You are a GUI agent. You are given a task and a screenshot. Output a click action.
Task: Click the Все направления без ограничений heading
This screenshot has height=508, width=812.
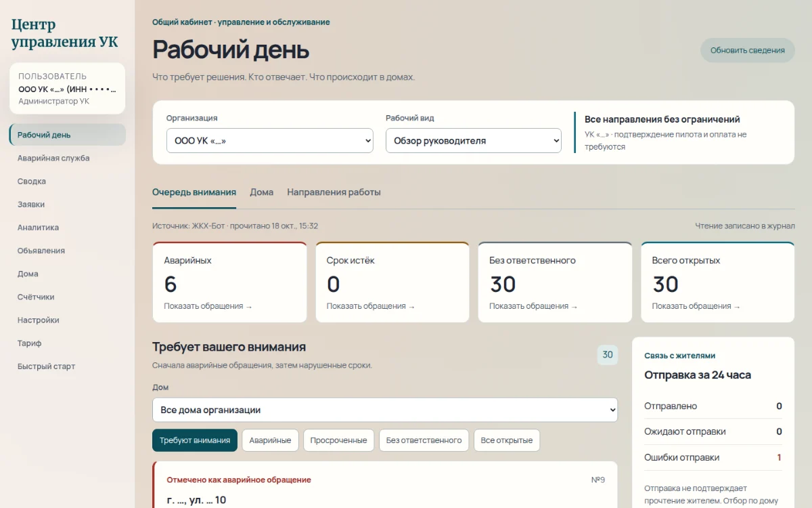click(x=662, y=119)
